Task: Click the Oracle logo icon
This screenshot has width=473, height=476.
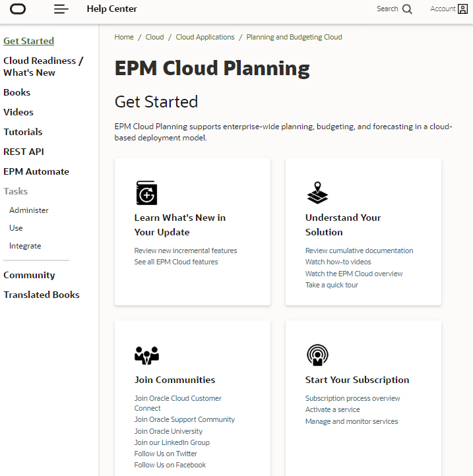Action: click(18, 9)
